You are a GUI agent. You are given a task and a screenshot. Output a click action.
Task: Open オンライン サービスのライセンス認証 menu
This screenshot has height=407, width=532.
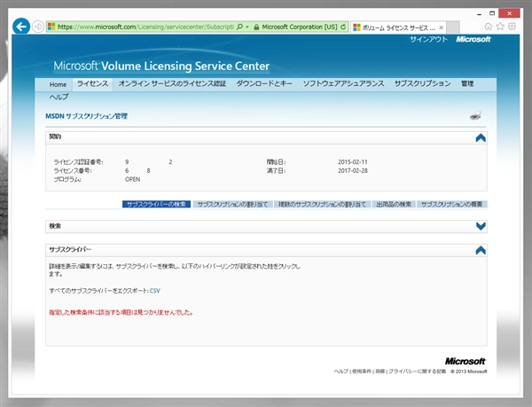click(x=172, y=83)
